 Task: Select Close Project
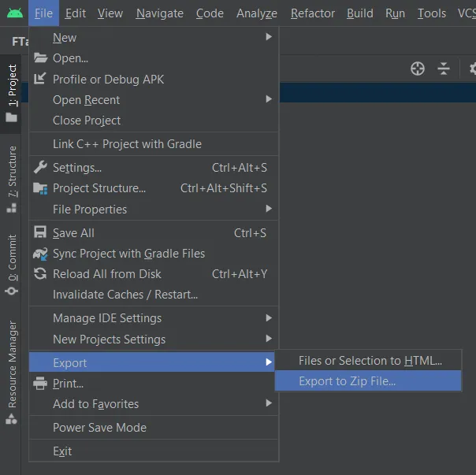154,121
